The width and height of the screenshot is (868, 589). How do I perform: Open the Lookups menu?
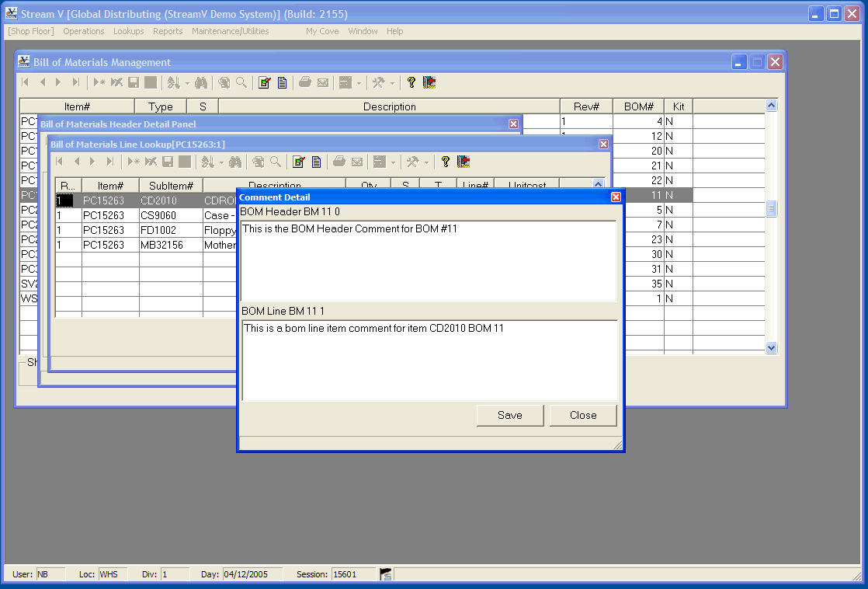point(128,32)
